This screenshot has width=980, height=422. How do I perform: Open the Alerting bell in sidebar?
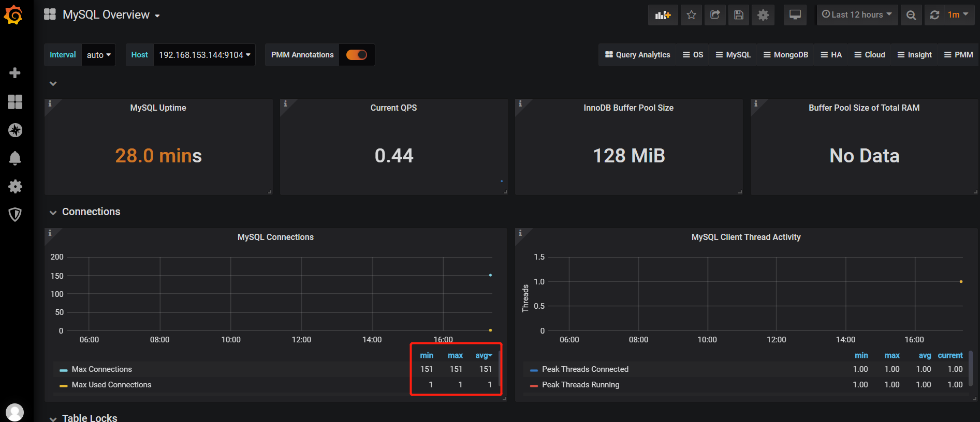point(15,158)
